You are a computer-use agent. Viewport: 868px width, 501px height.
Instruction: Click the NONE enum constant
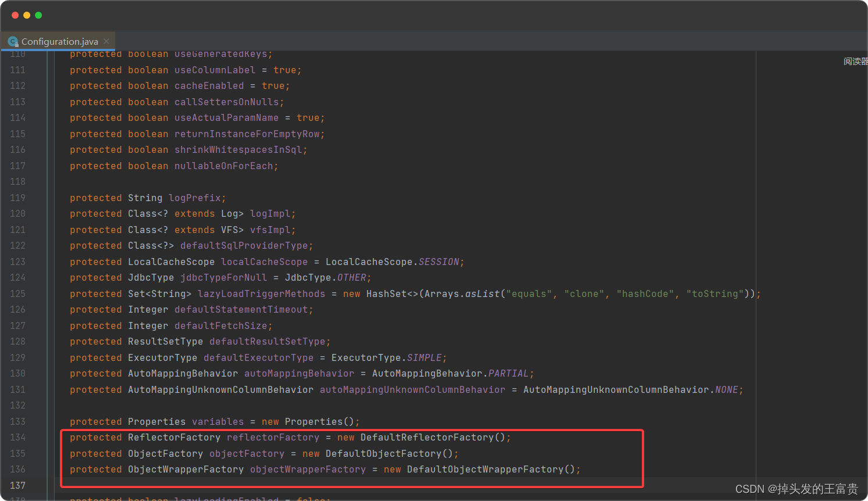coord(727,389)
